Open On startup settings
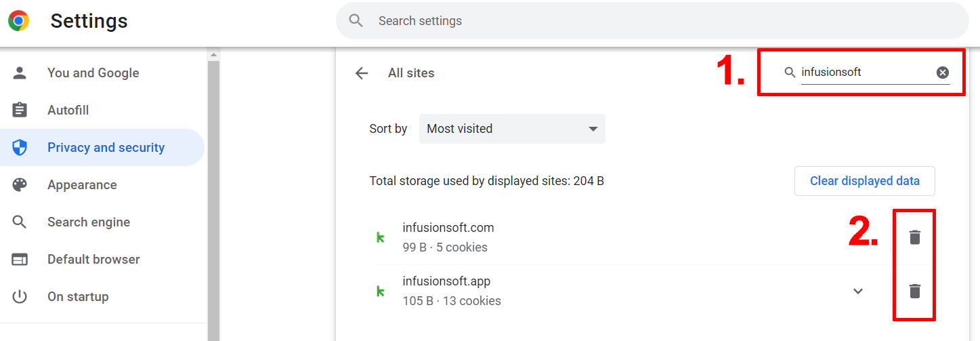Viewport: 980px width, 341px height. 78,297
